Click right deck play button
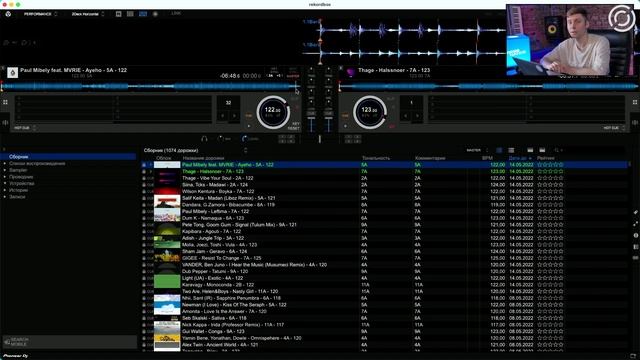Image resolution: width=640 pixels, height=360 pixels. click(346, 126)
